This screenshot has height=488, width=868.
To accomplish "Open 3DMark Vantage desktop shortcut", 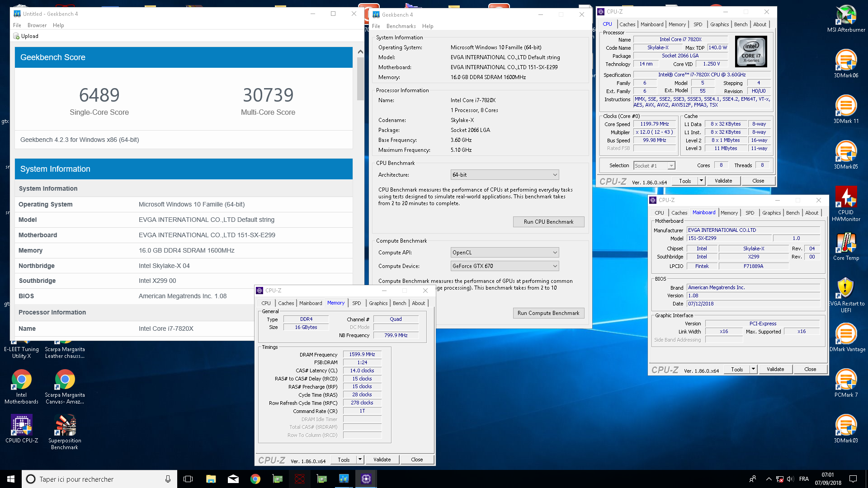I will 847,338.
